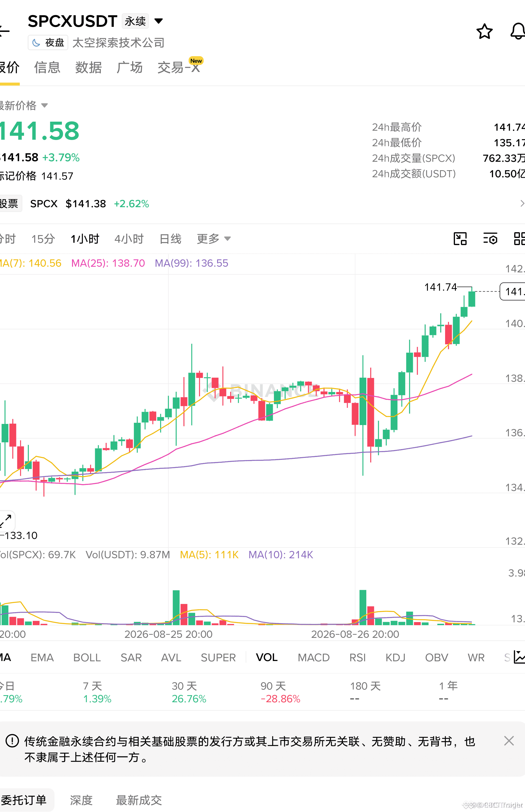The height and width of the screenshot is (812, 525).
Task: Enable the SUPER indicator
Action: point(218,657)
